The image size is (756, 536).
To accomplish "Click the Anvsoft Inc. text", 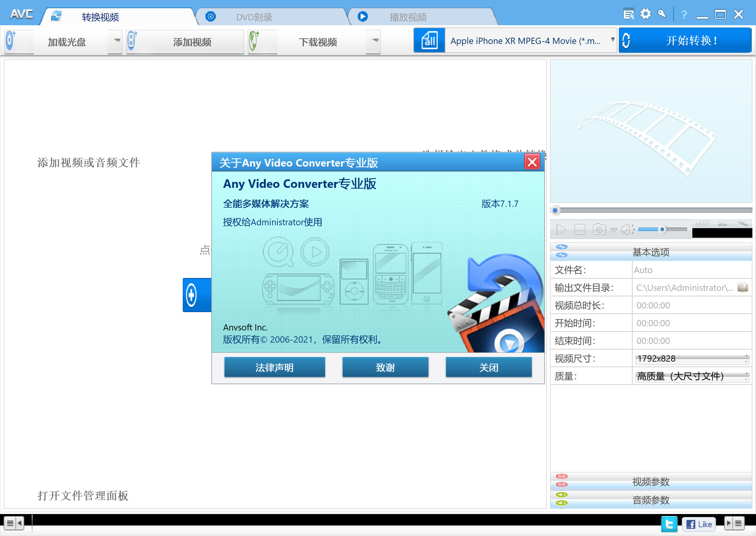I will [x=245, y=328].
